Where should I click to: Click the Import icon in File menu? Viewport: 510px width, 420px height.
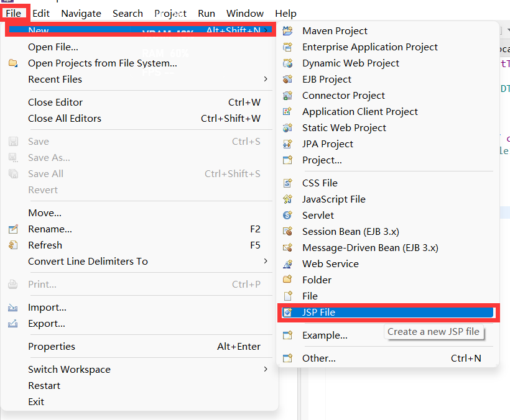pos(13,307)
